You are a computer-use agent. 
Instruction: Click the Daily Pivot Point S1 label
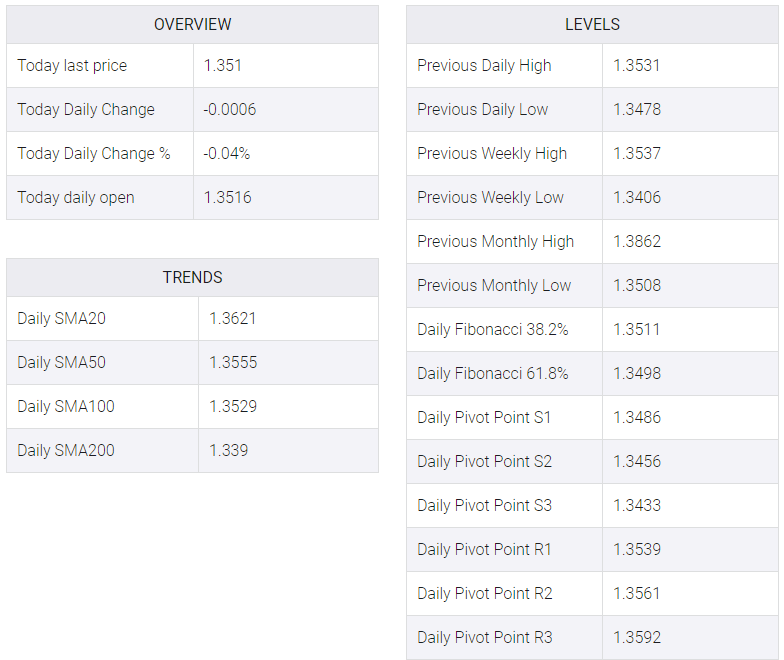[x=484, y=418]
